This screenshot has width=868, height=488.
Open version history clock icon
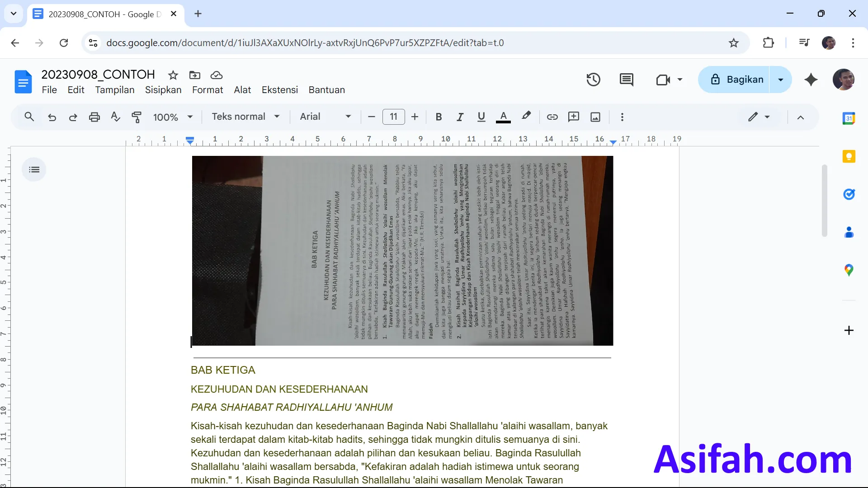593,80
